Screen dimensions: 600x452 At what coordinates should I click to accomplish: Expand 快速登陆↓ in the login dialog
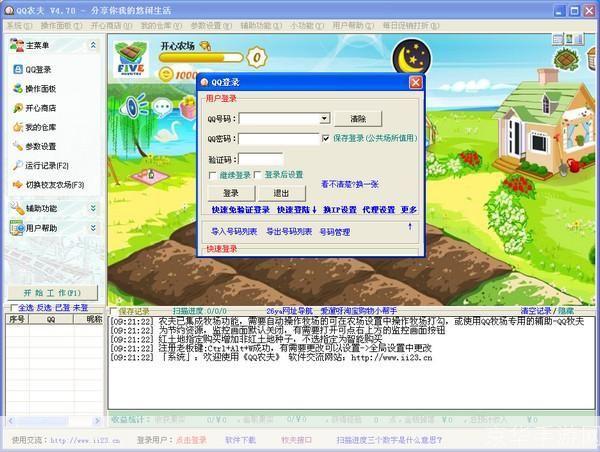(297, 210)
